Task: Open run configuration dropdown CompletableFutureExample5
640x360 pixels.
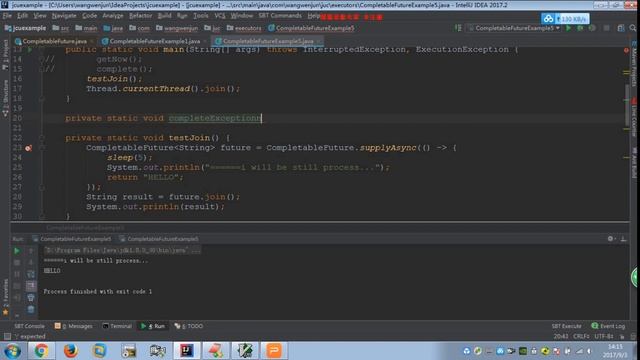Action: click(514, 28)
